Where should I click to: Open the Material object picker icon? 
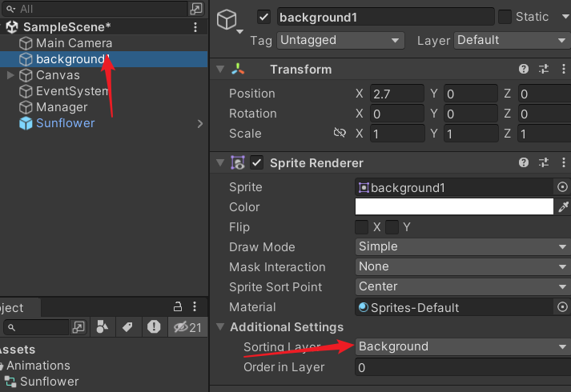coord(562,307)
